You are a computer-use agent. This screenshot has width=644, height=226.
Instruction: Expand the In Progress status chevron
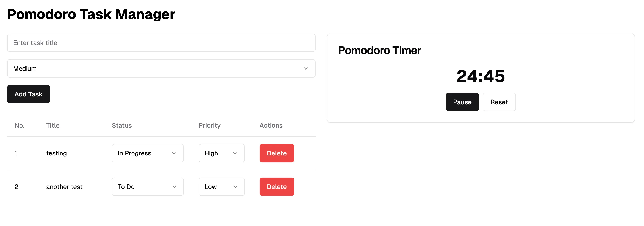174,153
